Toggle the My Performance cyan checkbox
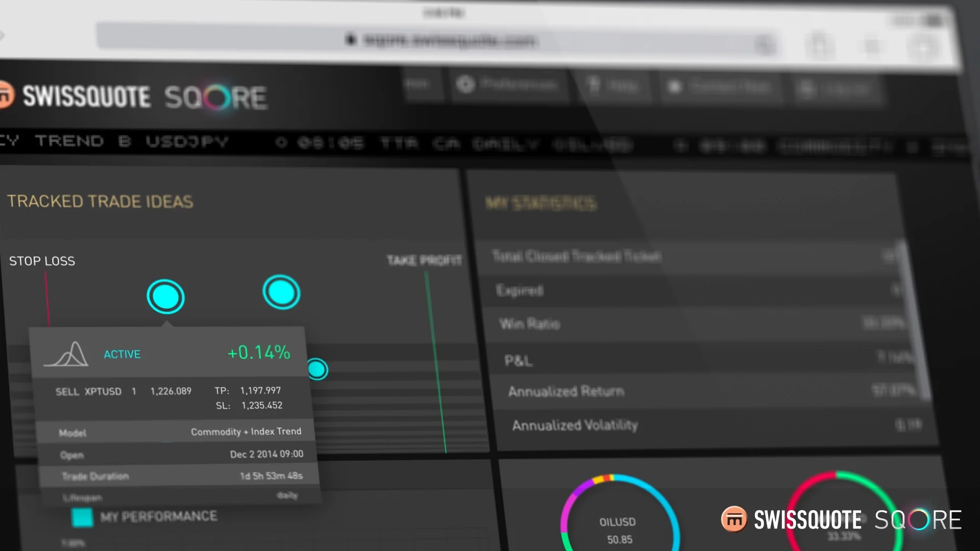Image resolution: width=980 pixels, height=551 pixels. click(82, 517)
